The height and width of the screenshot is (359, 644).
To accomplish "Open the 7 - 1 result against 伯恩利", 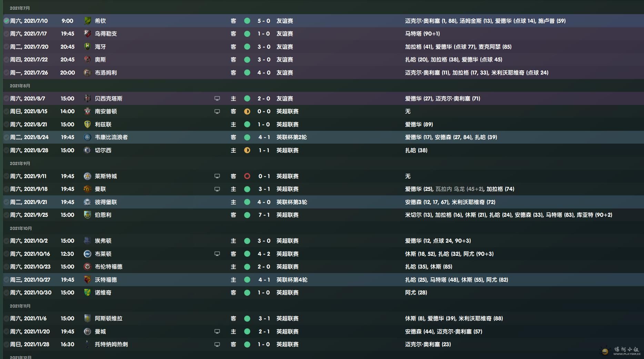I will click(264, 215).
